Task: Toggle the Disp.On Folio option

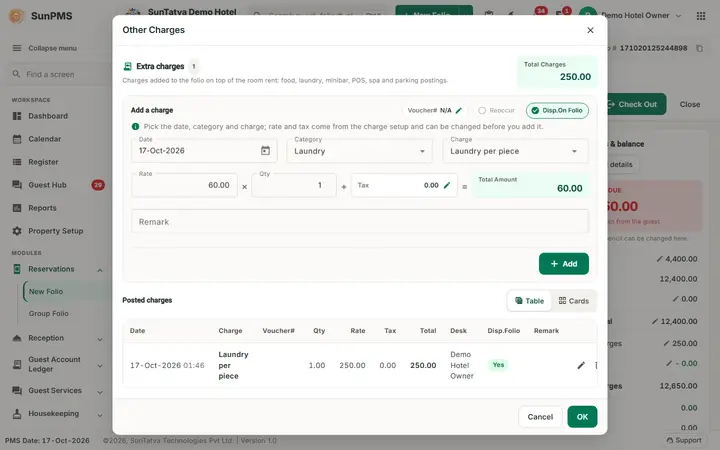Action: click(x=557, y=110)
